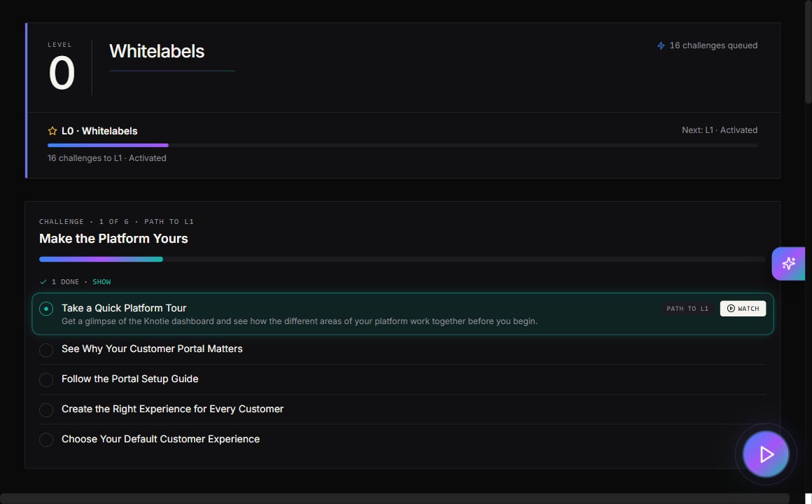Click the lightning bolt challenges queued icon
This screenshot has height=504, width=812.
[661, 45]
